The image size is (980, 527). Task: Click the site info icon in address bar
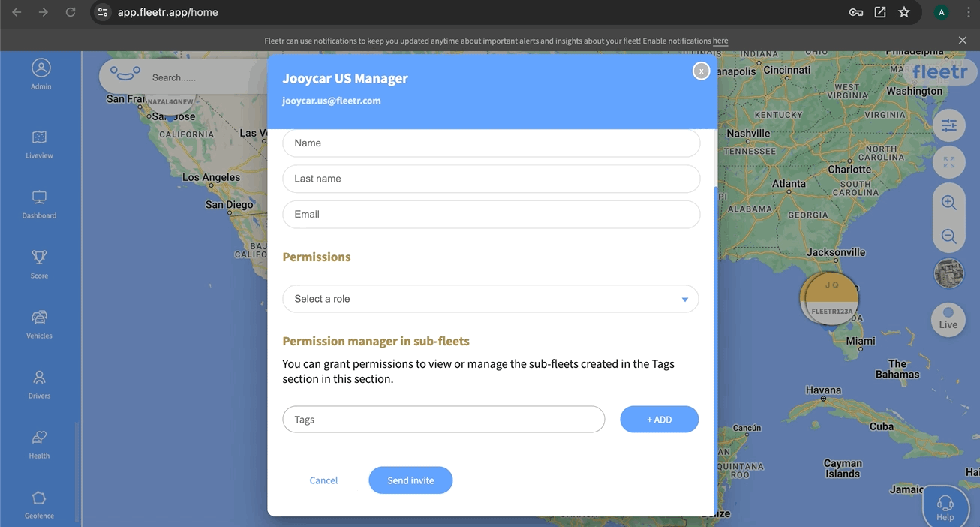104,12
